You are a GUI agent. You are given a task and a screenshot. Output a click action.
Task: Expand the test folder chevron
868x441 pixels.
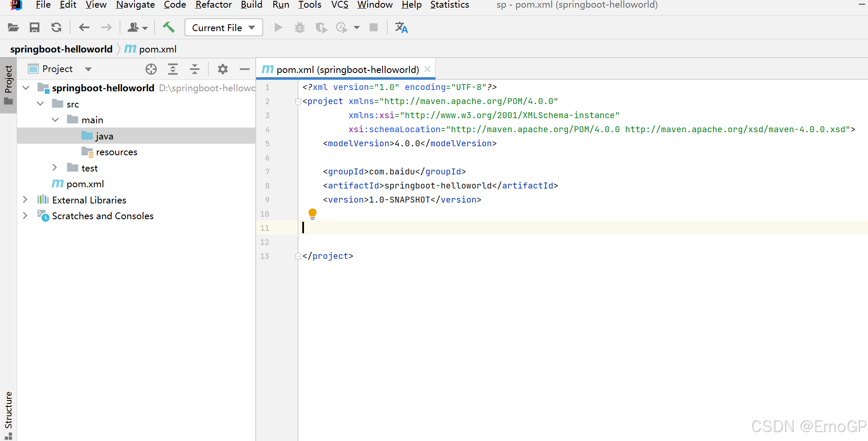tap(55, 168)
